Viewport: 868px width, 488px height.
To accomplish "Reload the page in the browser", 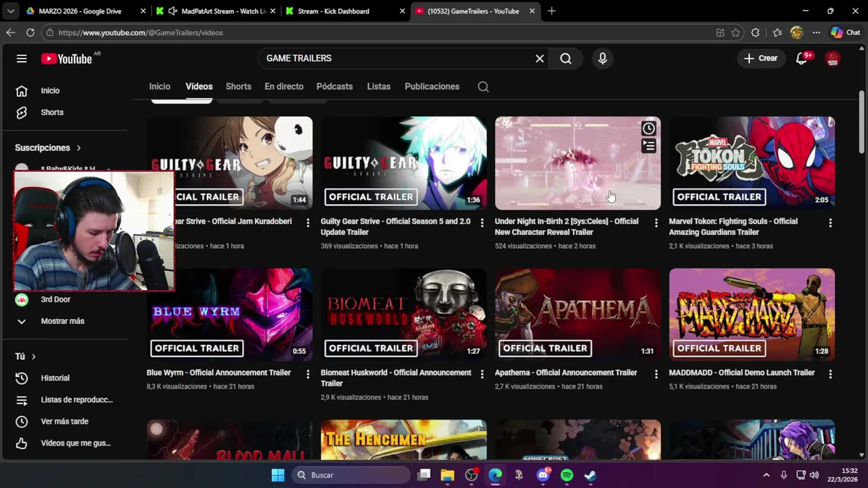I will coord(30,33).
